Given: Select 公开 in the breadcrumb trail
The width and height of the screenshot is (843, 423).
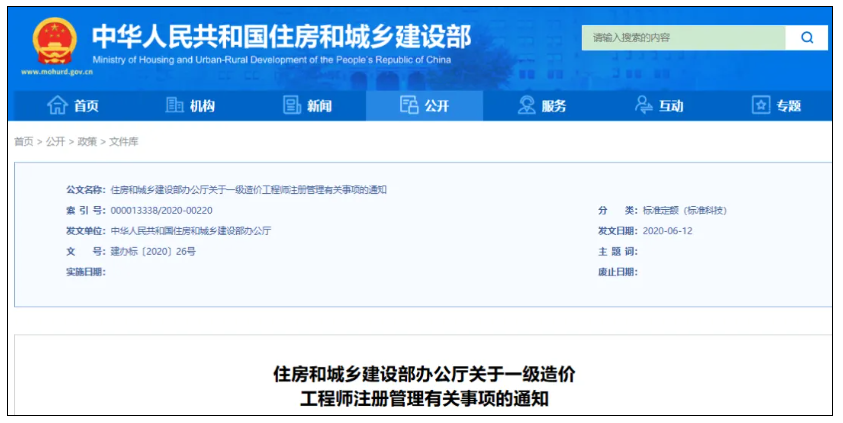Looking at the screenshot, I should [x=55, y=142].
